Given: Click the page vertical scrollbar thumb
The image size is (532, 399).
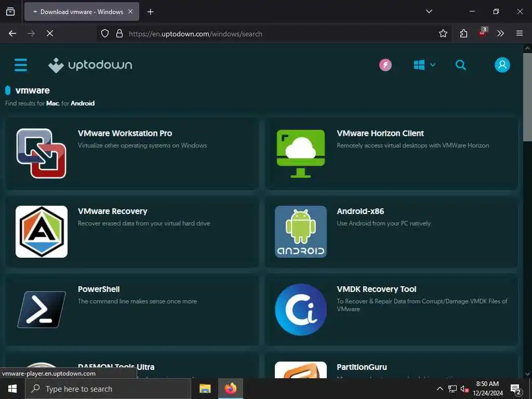Looking at the screenshot, I should click(x=527, y=97).
